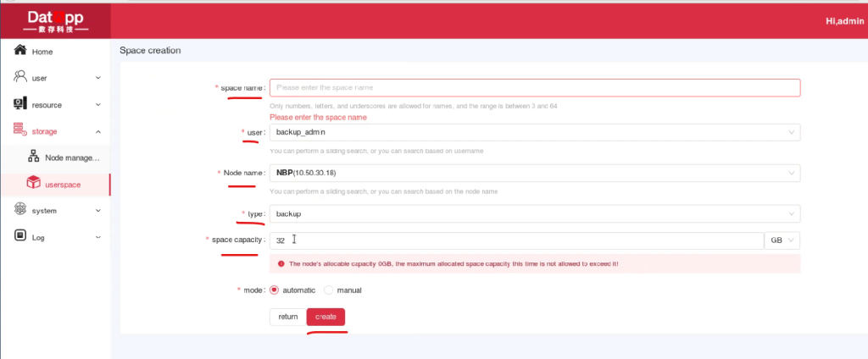Screen dimensions: 868x359
Task: Expand the resource menu chevron
Action: click(98, 105)
